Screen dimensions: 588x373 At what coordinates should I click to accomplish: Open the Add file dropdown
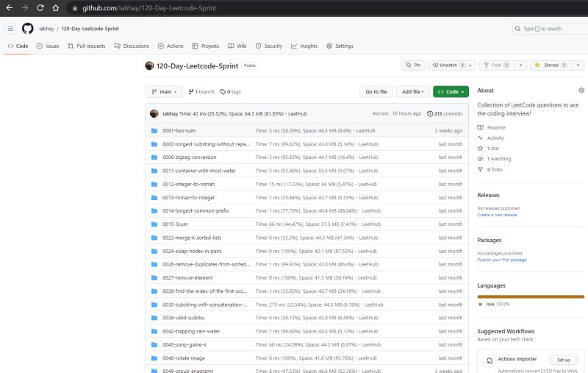click(x=412, y=91)
